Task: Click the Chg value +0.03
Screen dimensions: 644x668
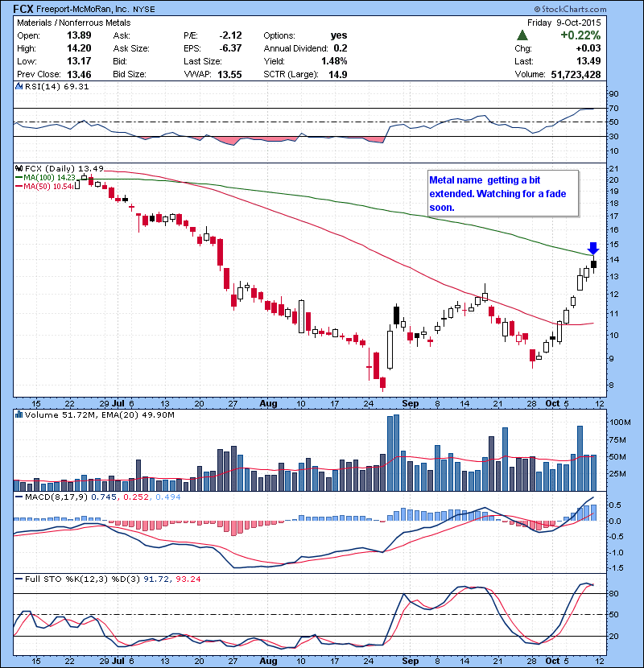Action: [588, 48]
